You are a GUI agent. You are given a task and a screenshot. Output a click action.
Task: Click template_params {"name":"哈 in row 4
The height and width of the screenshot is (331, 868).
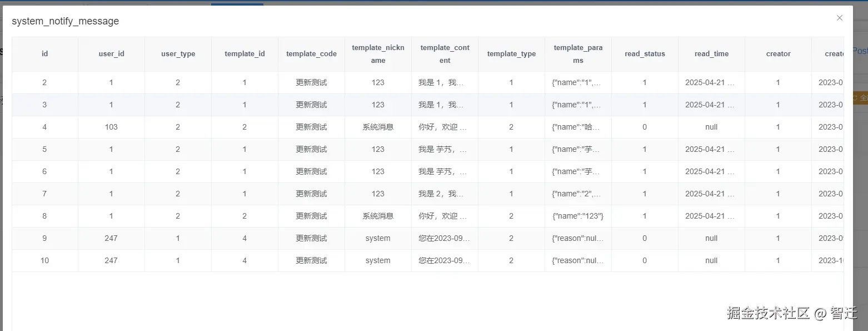(578, 127)
